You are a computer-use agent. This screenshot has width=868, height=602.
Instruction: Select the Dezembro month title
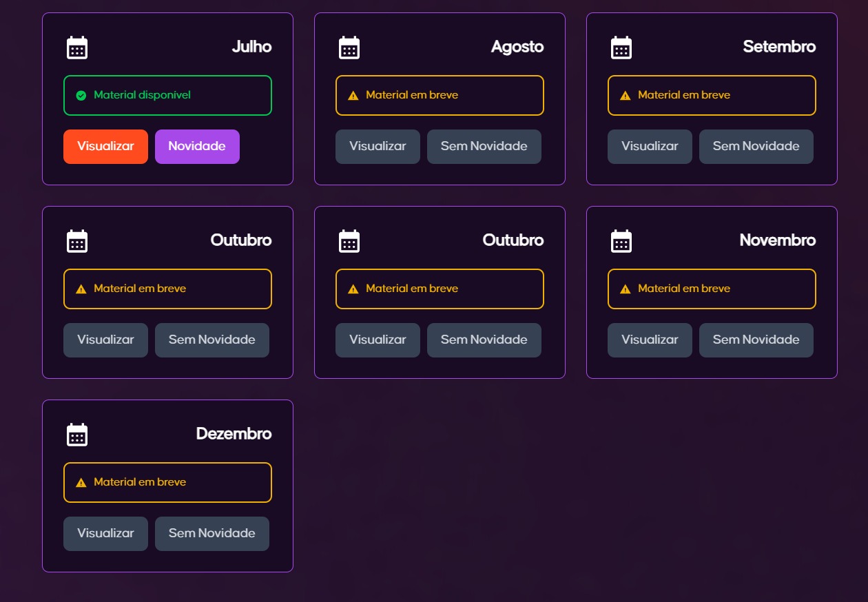pyautogui.click(x=234, y=434)
